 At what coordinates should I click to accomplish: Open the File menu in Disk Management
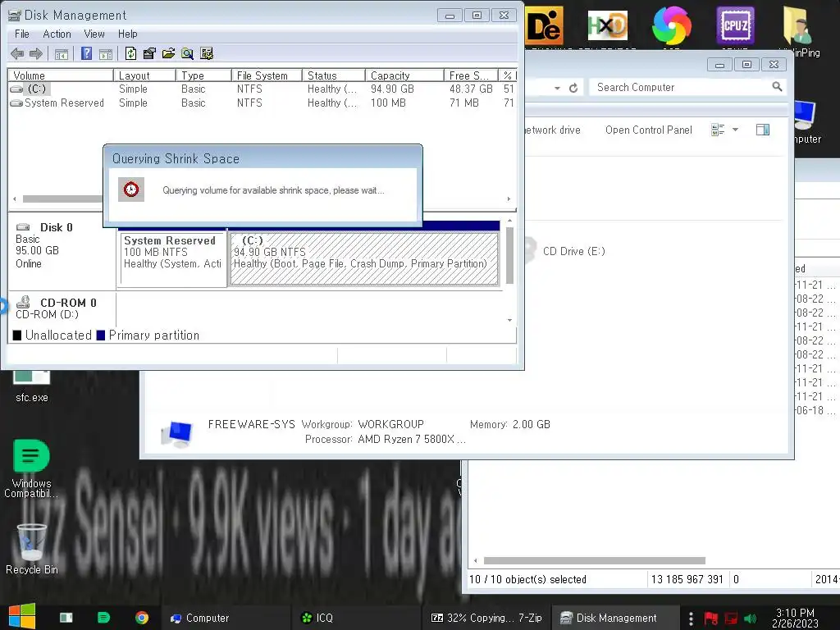tap(22, 34)
